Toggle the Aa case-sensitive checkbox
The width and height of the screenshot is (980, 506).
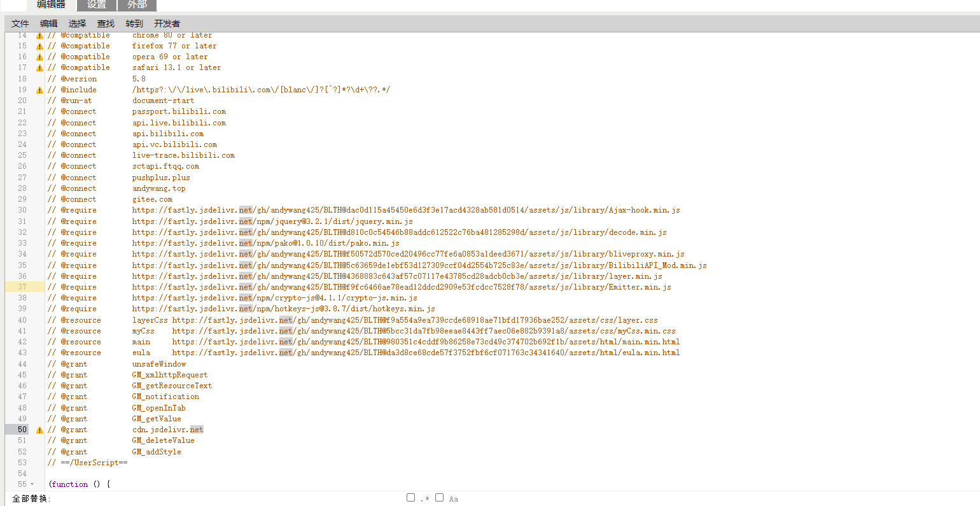439,497
